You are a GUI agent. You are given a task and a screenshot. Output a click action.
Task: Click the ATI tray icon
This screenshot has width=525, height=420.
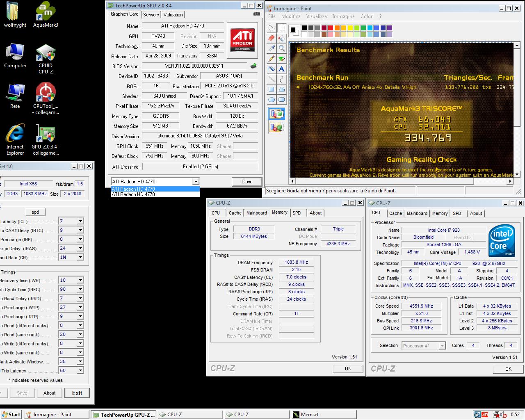[x=485, y=415]
